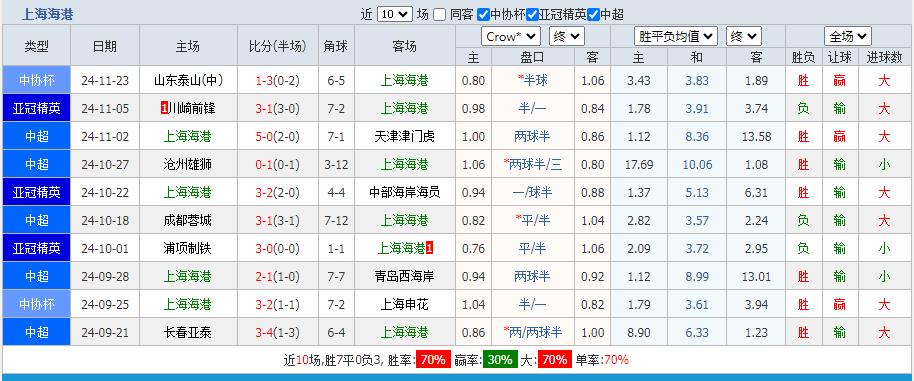The width and height of the screenshot is (914, 381).
Task: Open 川崎前锋 home team link
Action: coord(192,108)
